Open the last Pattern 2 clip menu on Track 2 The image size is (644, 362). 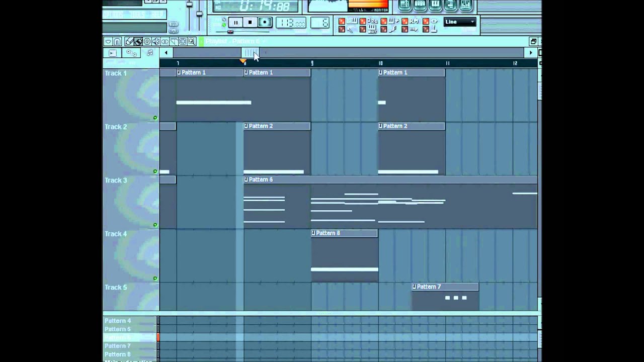pos(381,126)
